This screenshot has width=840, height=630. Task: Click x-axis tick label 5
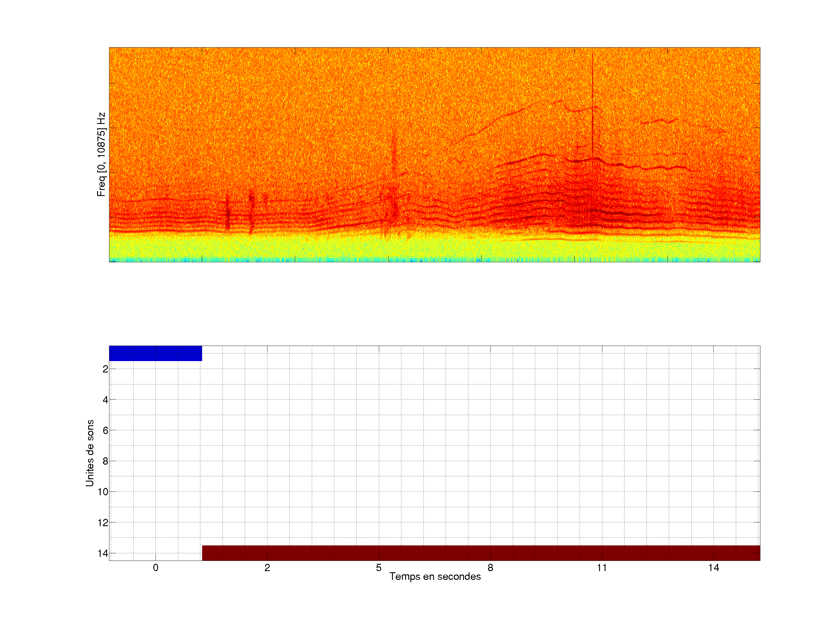379,568
